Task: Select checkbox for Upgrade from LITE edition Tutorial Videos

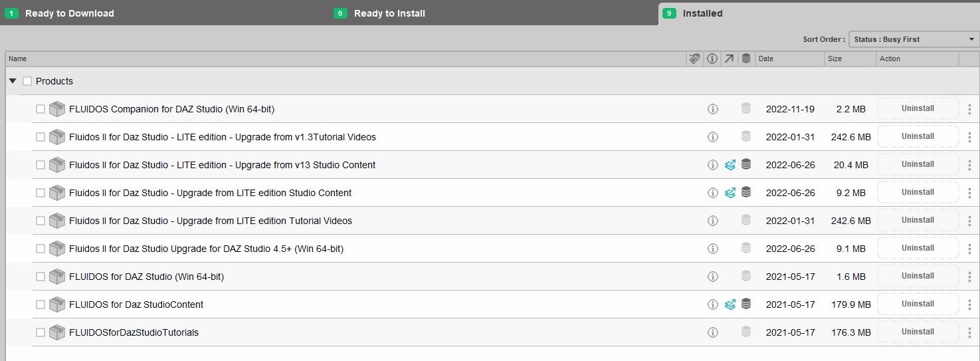Action: pos(41,221)
